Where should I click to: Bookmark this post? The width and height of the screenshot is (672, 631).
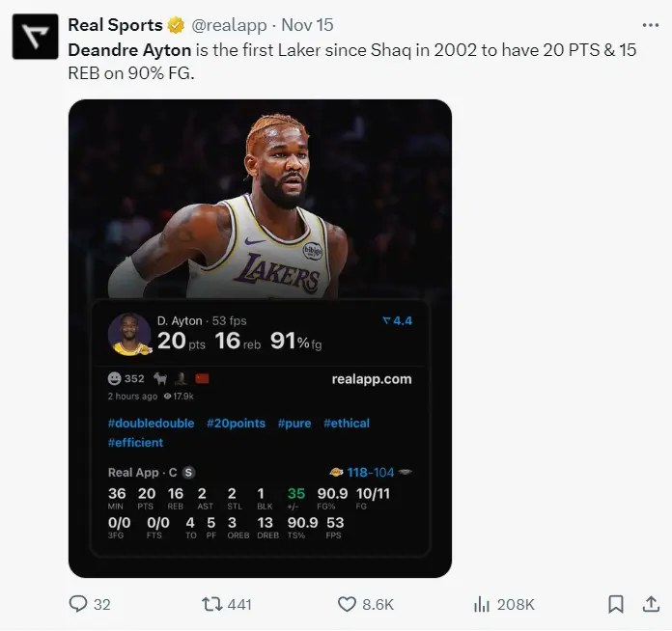pos(615,604)
